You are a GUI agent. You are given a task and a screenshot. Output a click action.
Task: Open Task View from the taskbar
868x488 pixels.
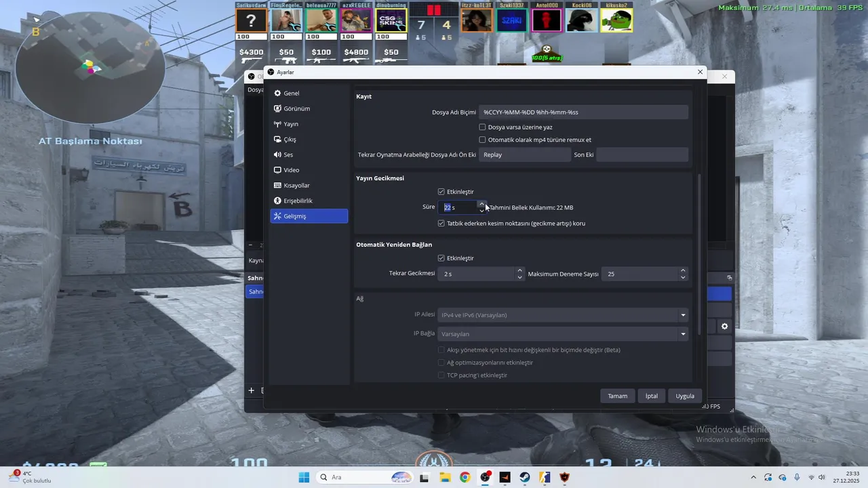coord(424,477)
